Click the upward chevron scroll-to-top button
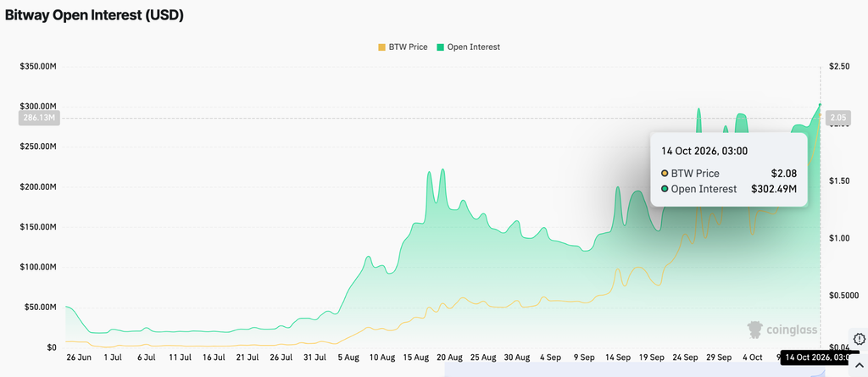The width and height of the screenshot is (868, 377). pyautogui.click(x=860, y=365)
